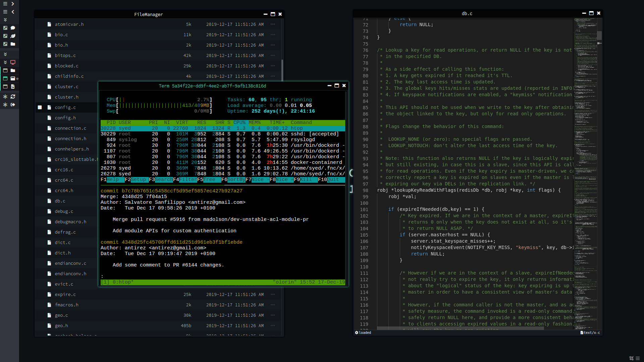The height and width of the screenshot is (362, 644).
Task: Click F3 Search in htop footer
Action: (x=161, y=180)
